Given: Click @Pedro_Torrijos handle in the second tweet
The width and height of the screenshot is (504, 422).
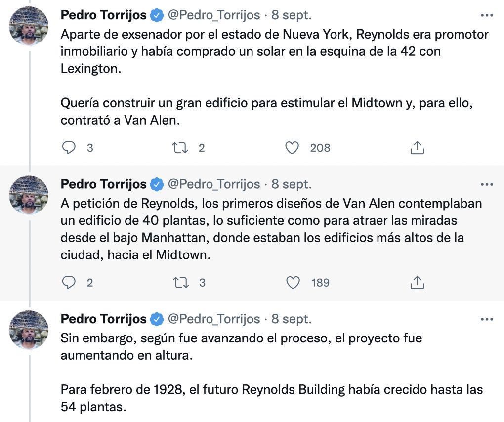Looking at the screenshot, I should 214,184.
